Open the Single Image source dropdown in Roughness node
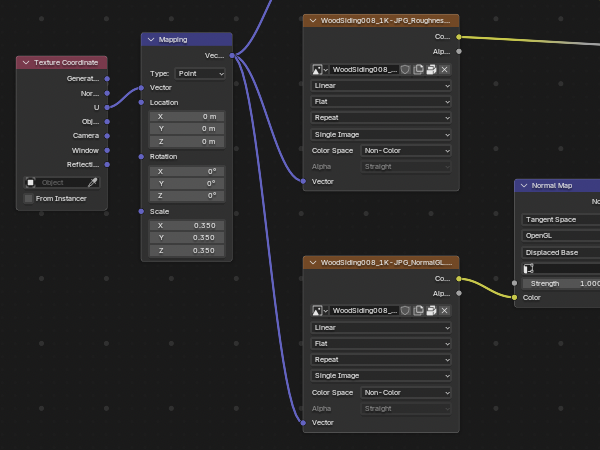Viewport: 600px width, 450px height. (381, 135)
